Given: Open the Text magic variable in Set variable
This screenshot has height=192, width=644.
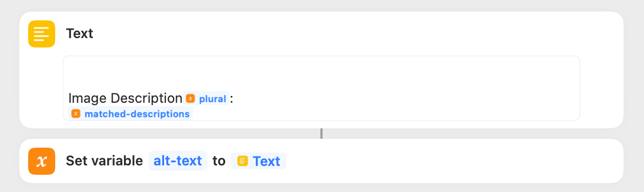Looking at the screenshot, I should click(x=258, y=161).
